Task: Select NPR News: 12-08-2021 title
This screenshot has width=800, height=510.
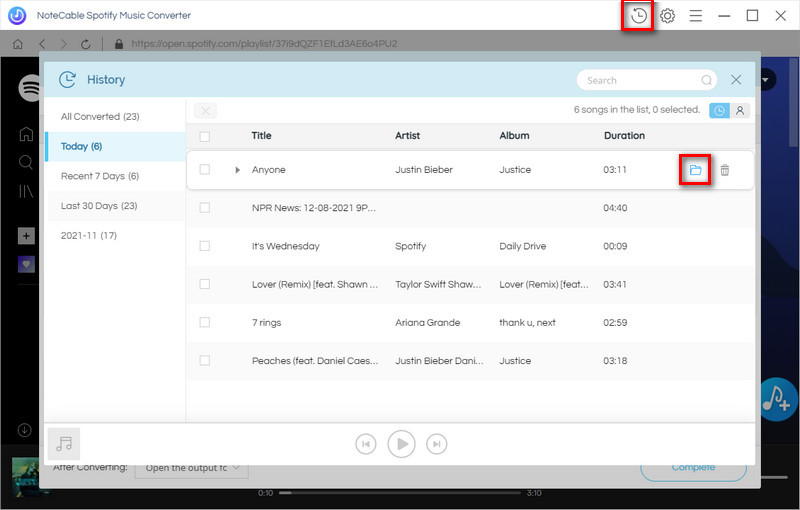Action: point(313,208)
